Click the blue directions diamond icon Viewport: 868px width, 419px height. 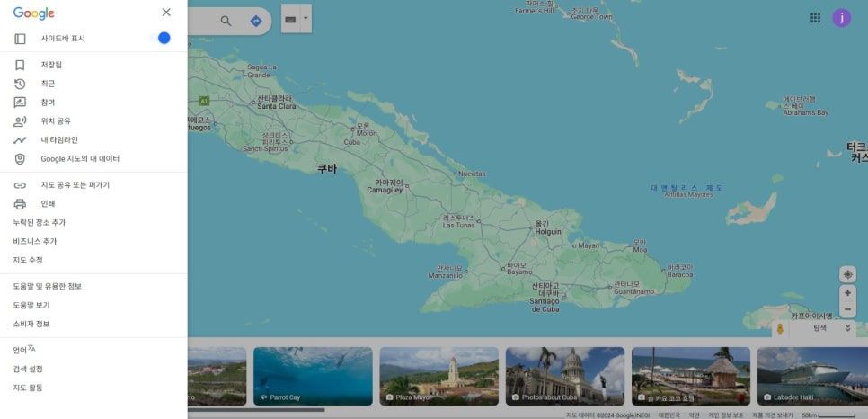[x=256, y=21]
